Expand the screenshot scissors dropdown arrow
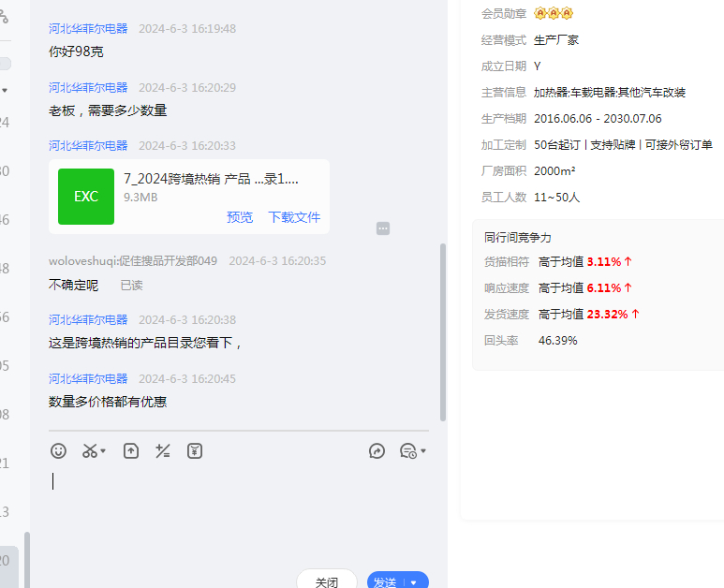724x588 pixels. 103,451
